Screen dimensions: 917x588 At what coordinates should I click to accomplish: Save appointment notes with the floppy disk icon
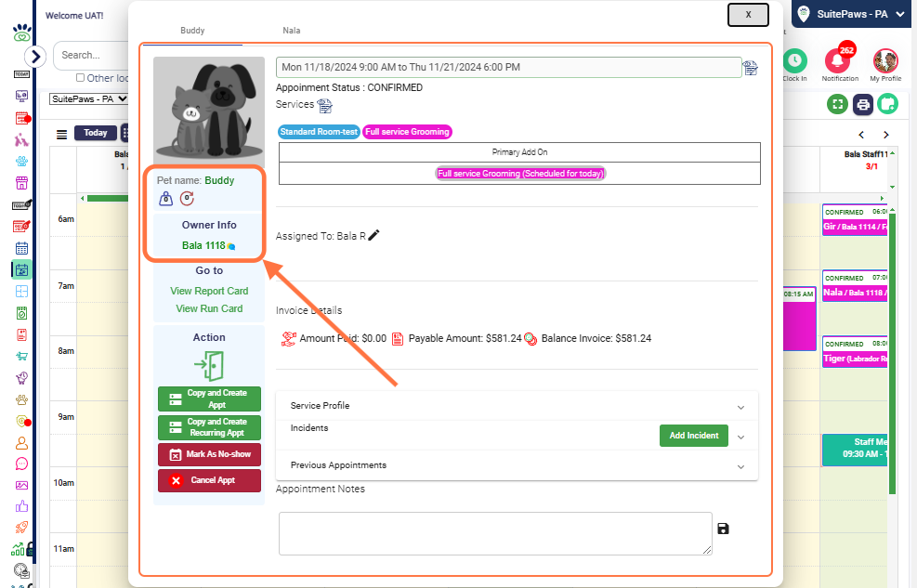pos(723,529)
